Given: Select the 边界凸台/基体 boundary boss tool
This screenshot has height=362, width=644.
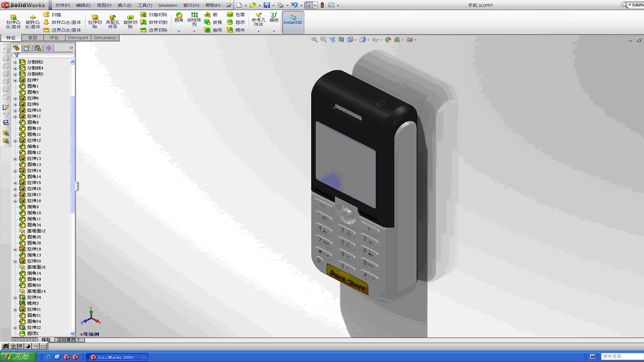Looking at the screenshot, I should [62, 30].
